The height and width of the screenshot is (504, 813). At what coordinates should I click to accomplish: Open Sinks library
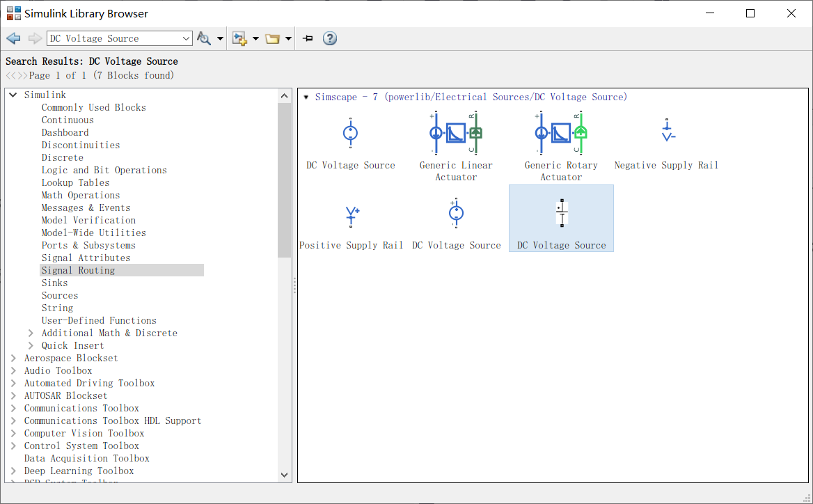55,283
